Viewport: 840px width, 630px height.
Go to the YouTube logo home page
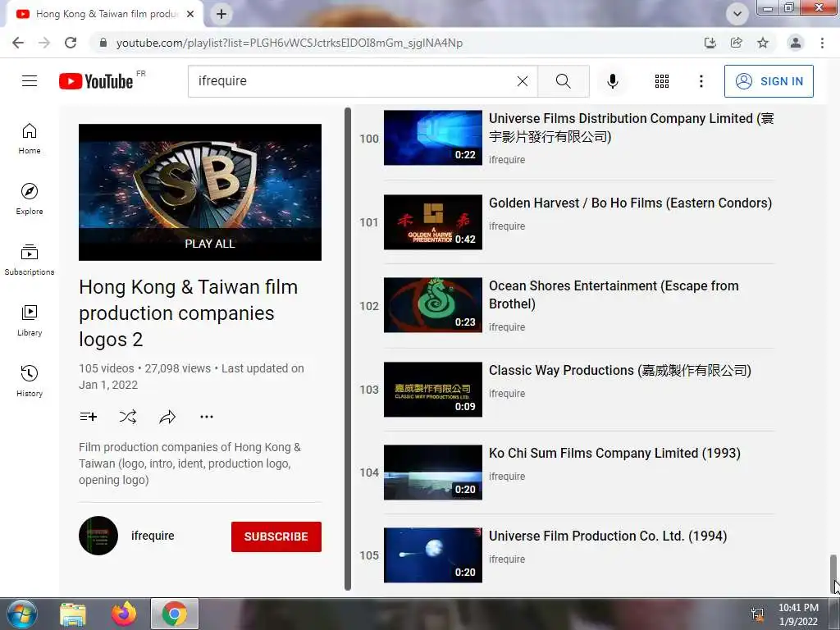coord(96,81)
